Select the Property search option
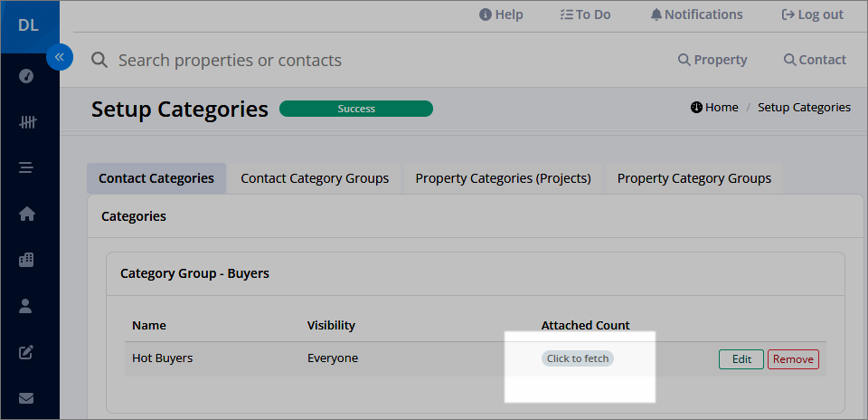Image resolution: width=868 pixels, height=420 pixels. pos(712,60)
